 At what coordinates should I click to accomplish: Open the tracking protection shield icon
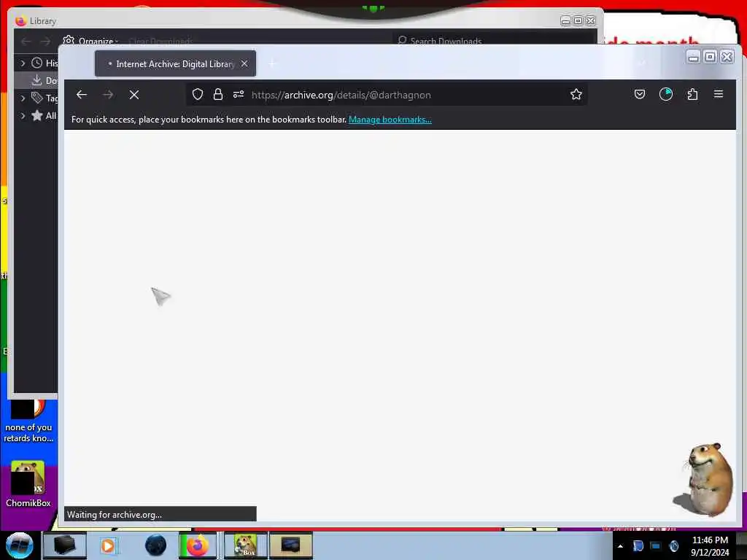click(198, 94)
